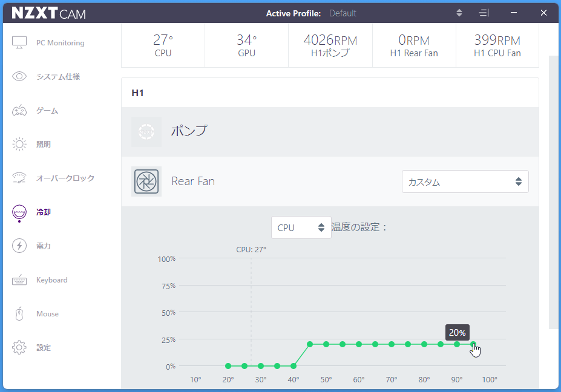
Task: Go to the ゲーム section
Action: point(47,111)
